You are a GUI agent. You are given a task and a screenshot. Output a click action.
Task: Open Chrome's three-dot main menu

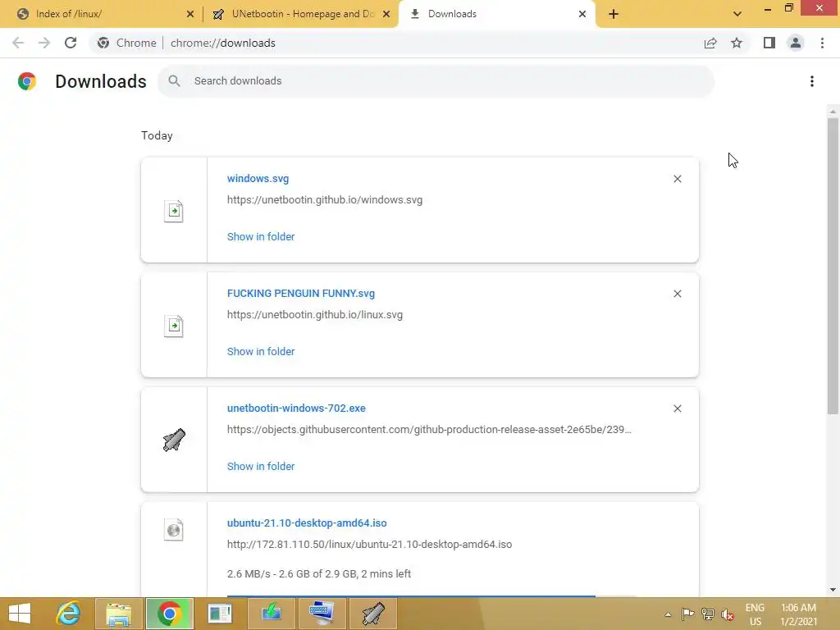tap(822, 43)
